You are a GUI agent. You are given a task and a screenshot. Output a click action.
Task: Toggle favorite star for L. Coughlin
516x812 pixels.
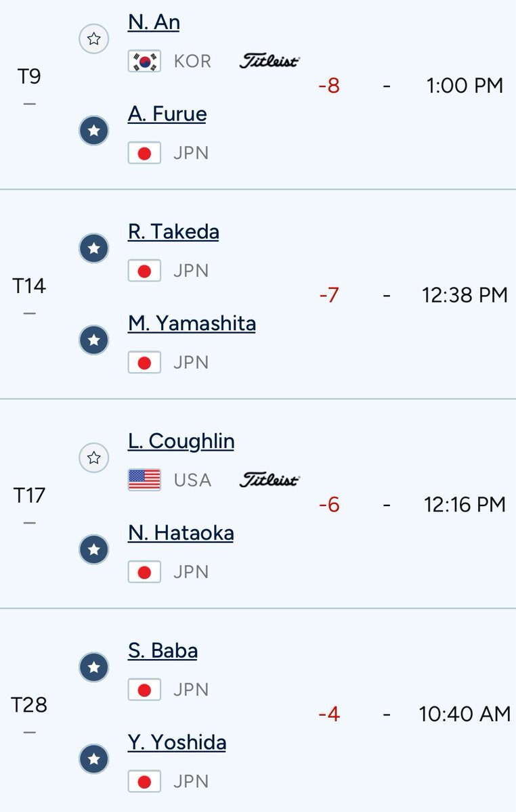(94, 458)
